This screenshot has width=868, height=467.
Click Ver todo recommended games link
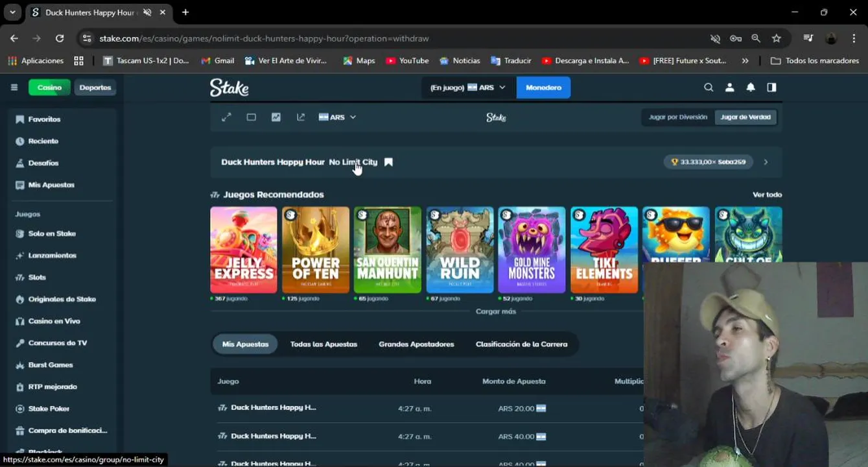click(767, 195)
